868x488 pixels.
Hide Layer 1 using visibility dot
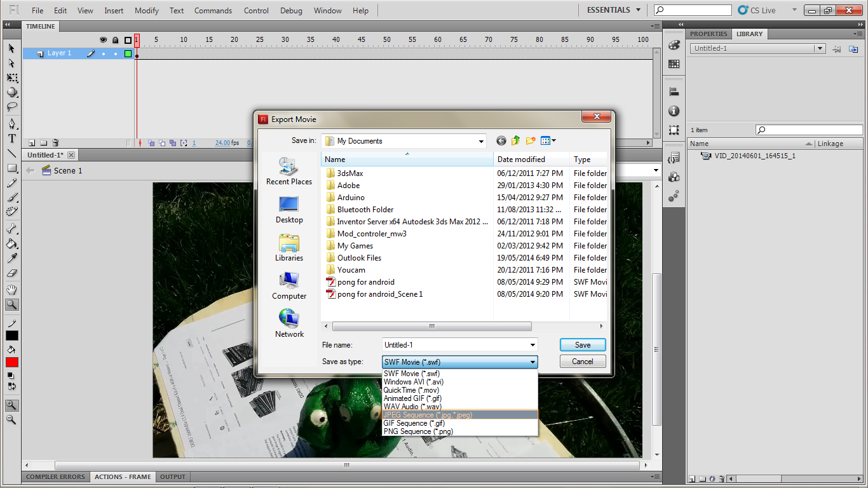pyautogui.click(x=104, y=53)
